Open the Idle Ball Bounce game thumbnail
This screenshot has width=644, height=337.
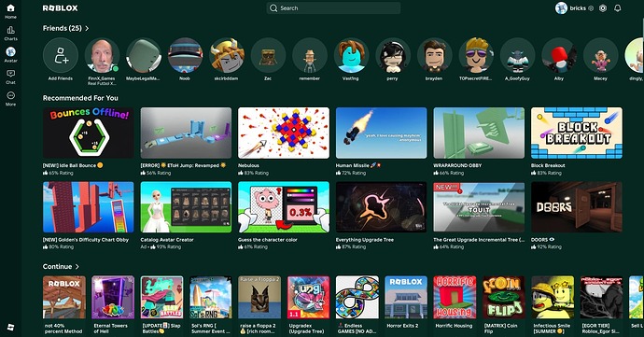tap(89, 133)
